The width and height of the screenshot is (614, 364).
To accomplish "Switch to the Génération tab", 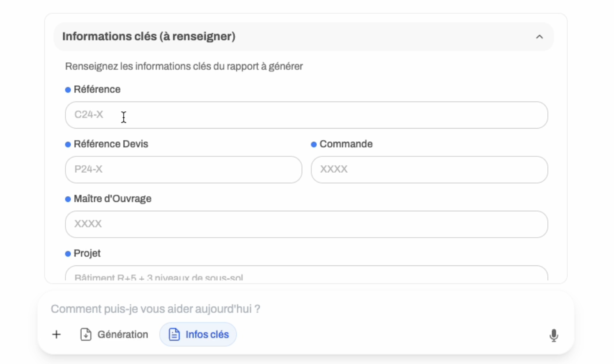I will point(114,334).
